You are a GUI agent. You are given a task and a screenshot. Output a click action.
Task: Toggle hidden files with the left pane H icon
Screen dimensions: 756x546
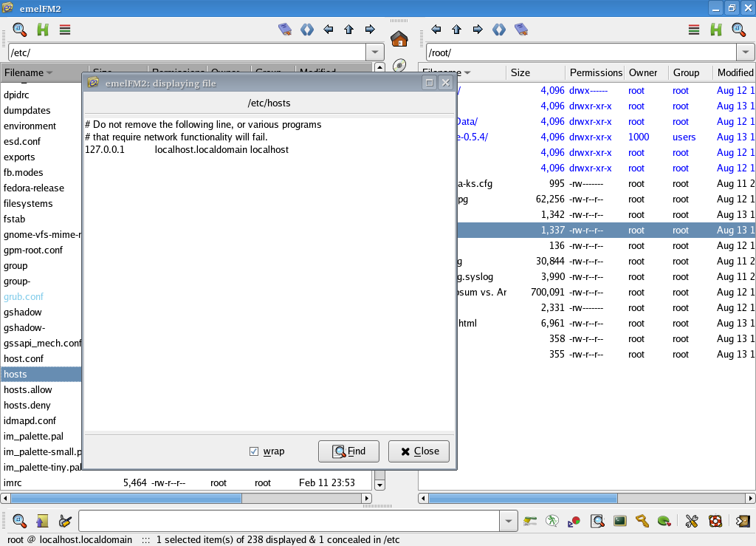[x=43, y=30]
